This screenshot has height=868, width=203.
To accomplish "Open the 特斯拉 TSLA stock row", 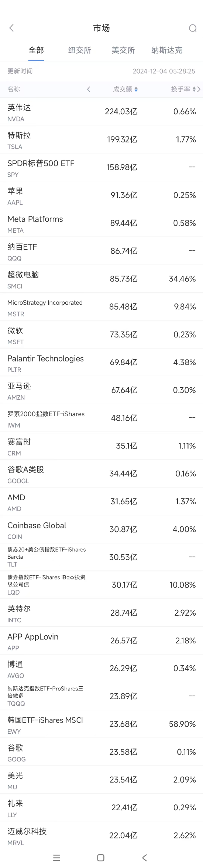I will pyautogui.click(x=101, y=139).
